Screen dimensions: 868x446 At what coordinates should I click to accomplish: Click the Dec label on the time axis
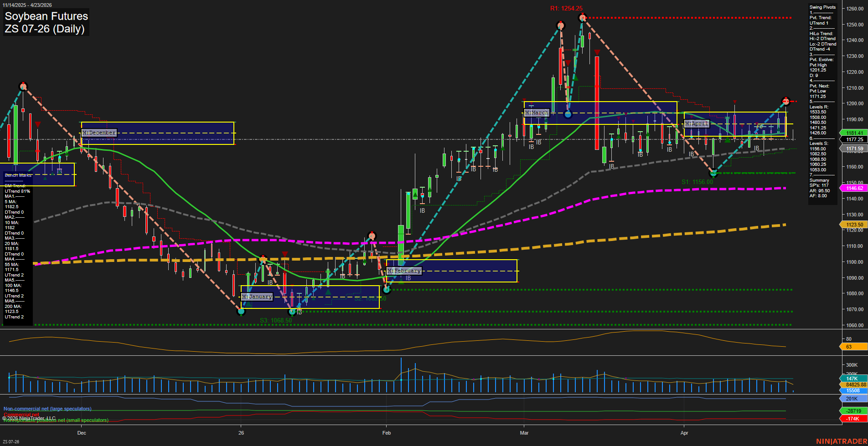click(x=82, y=433)
